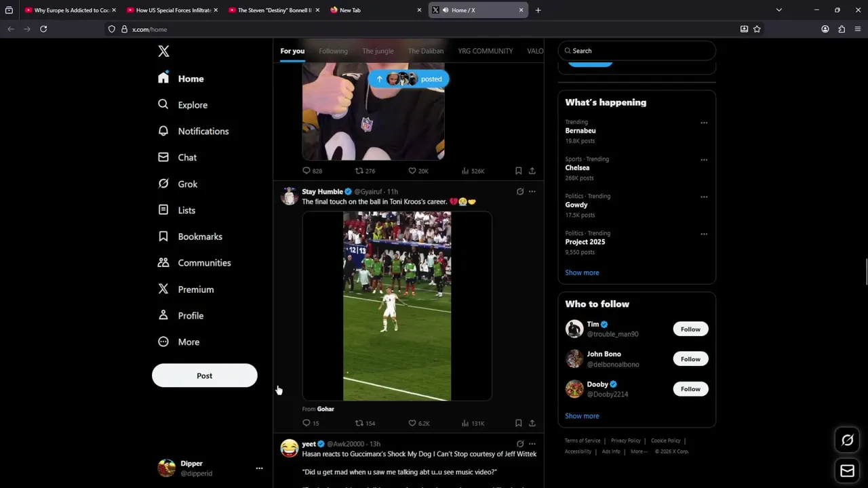Open Grok action on yeet post
Screen dimensions: 868x488
tap(520, 444)
